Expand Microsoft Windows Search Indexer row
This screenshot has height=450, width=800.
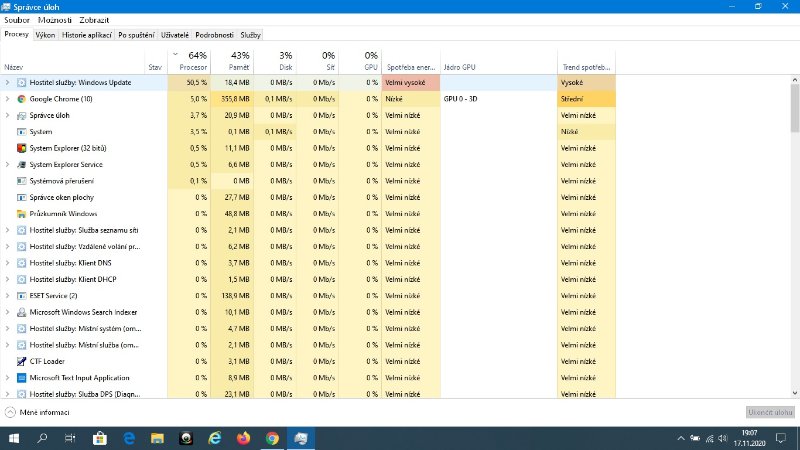tap(7, 312)
